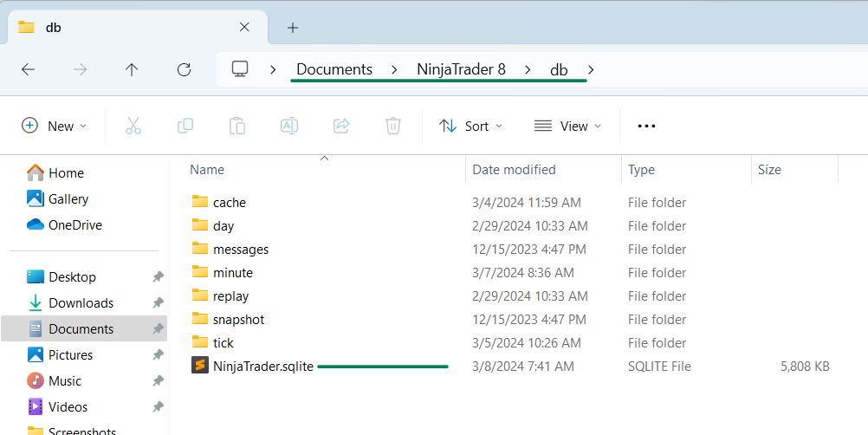Open Downloads in the navigation pane
Viewport: 868px width, 435px height.
tap(81, 303)
